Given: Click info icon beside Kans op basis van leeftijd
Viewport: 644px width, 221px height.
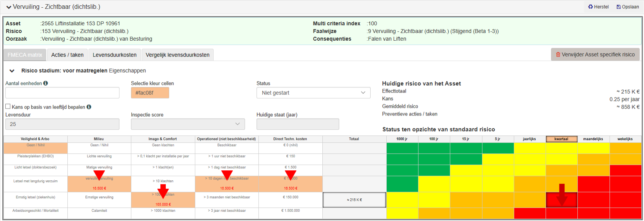Looking at the screenshot, I should coord(89,107).
